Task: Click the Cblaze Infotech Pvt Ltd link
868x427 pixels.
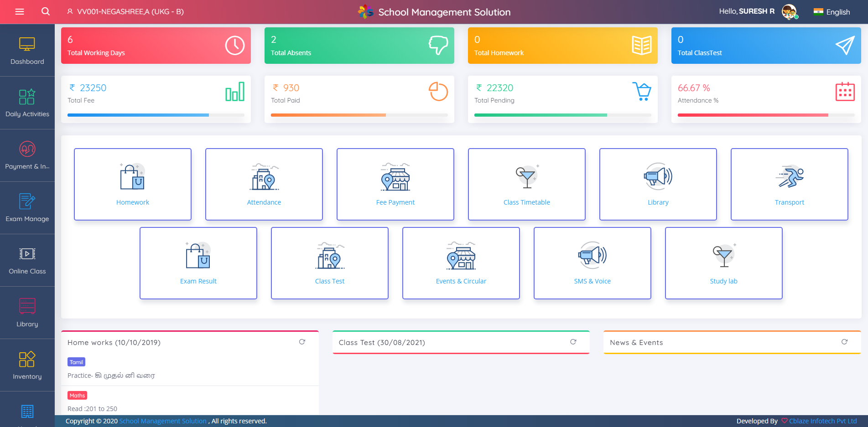Action: coord(823,421)
